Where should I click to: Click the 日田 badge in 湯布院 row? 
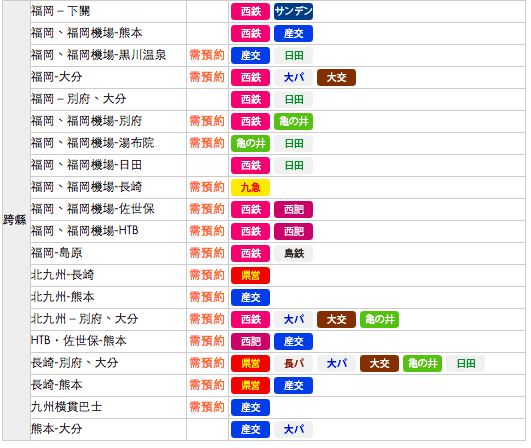click(293, 144)
